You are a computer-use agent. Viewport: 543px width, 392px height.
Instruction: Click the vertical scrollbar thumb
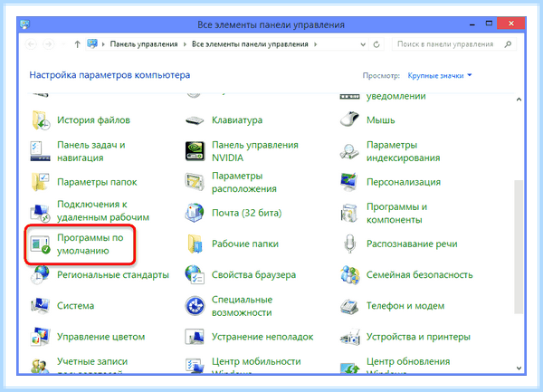coord(519,247)
